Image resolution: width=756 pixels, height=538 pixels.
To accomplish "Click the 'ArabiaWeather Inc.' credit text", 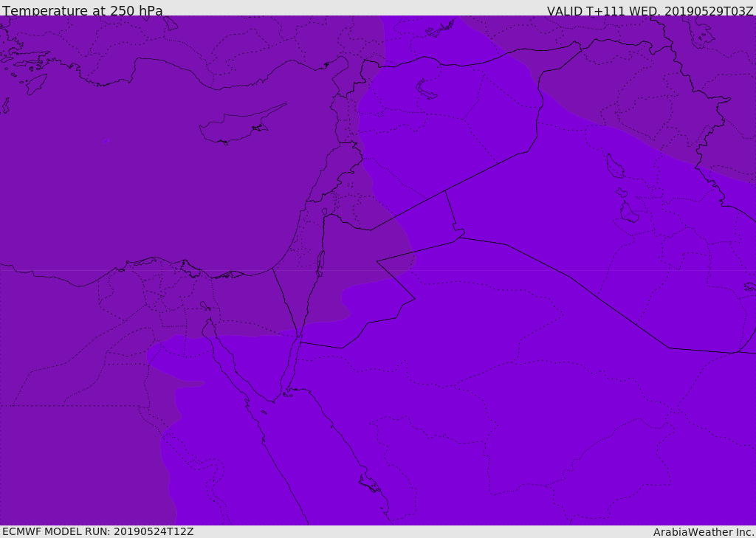I will click(704, 532).
